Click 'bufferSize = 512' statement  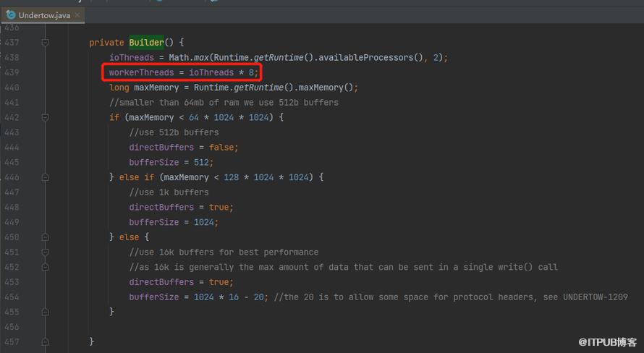click(x=171, y=163)
